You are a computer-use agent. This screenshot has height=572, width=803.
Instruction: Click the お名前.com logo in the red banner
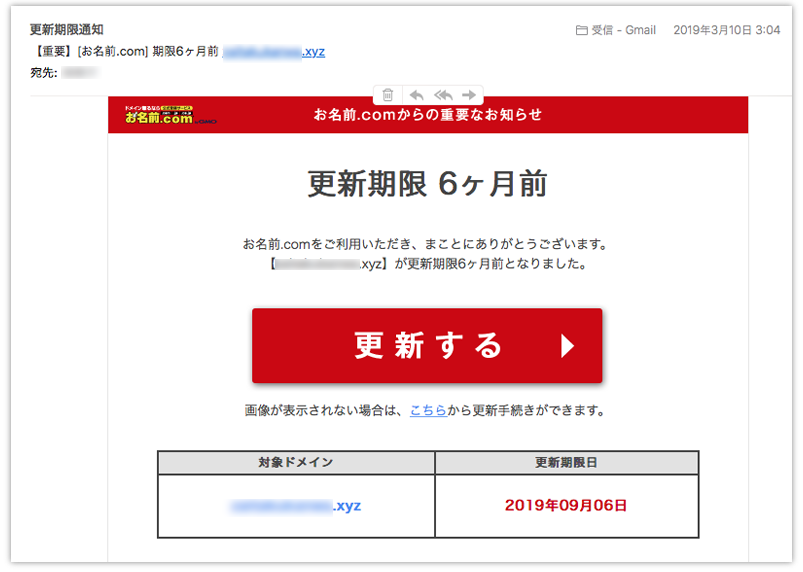159,115
